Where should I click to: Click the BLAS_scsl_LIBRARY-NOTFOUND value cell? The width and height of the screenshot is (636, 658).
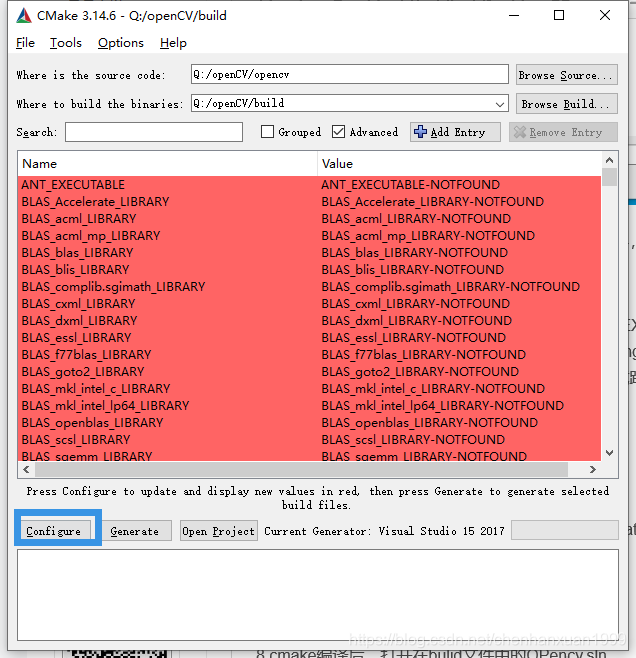pyautogui.click(x=413, y=439)
